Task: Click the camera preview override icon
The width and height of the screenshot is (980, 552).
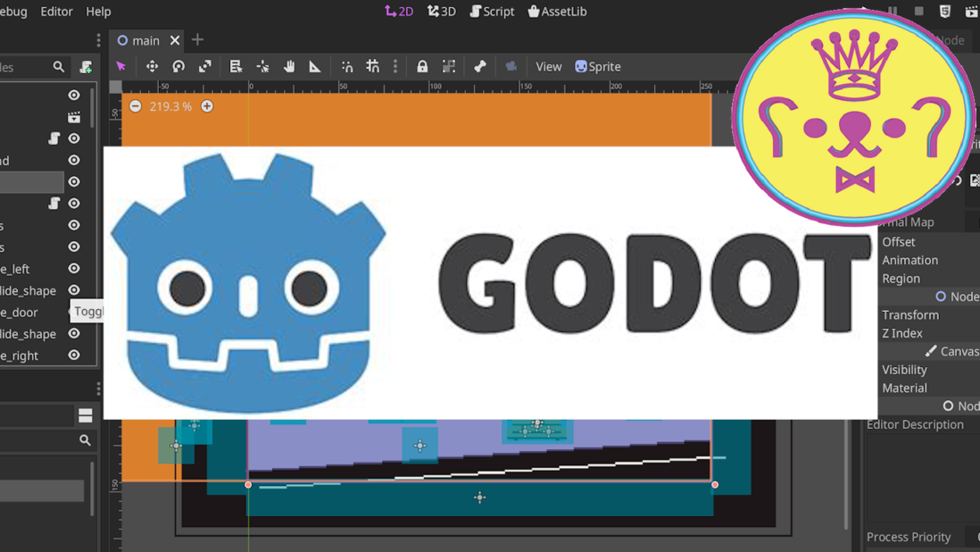Action: 511,66
